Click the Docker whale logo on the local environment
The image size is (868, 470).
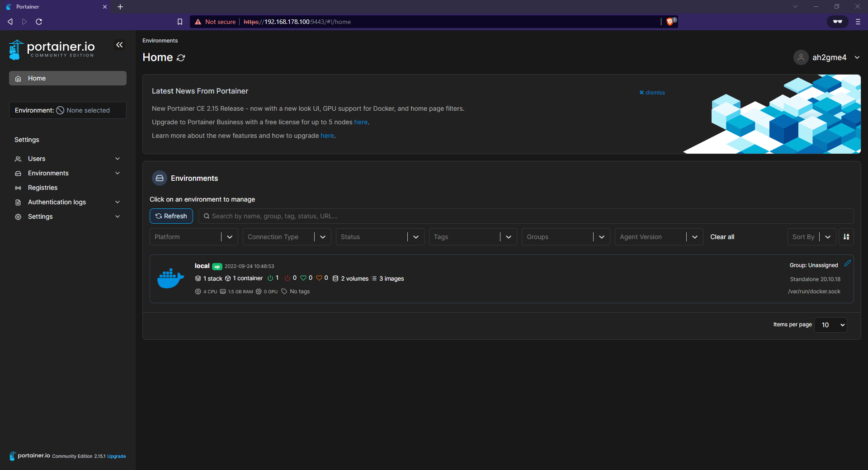click(170, 277)
